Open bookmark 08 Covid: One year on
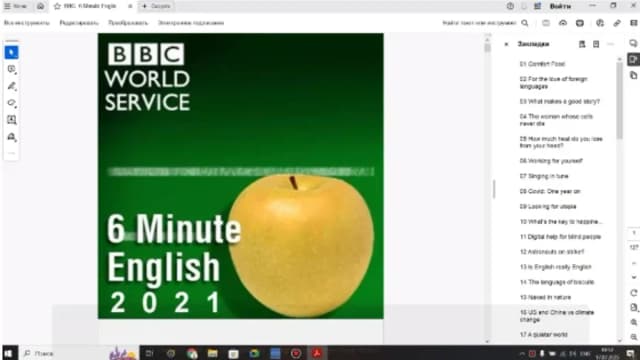This screenshot has height=360, width=640. 550,191
